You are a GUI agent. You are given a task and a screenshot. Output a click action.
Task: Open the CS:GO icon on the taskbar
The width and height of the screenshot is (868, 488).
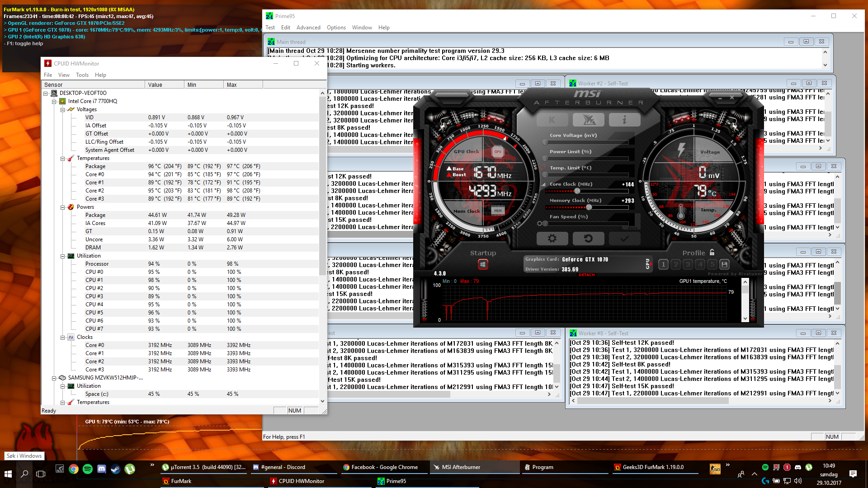click(x=715, y=469)
